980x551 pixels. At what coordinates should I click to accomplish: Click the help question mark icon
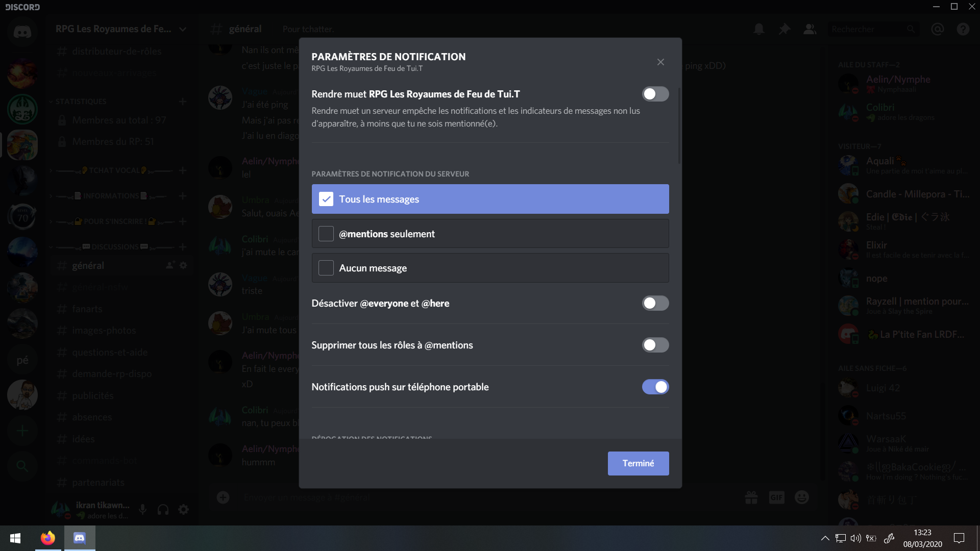tap(963, 29)
